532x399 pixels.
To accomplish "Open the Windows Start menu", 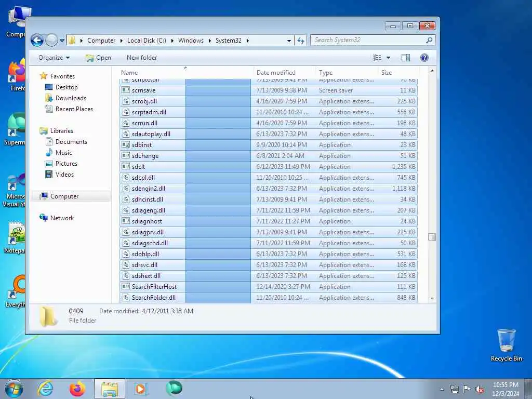I will click(14, 389).
